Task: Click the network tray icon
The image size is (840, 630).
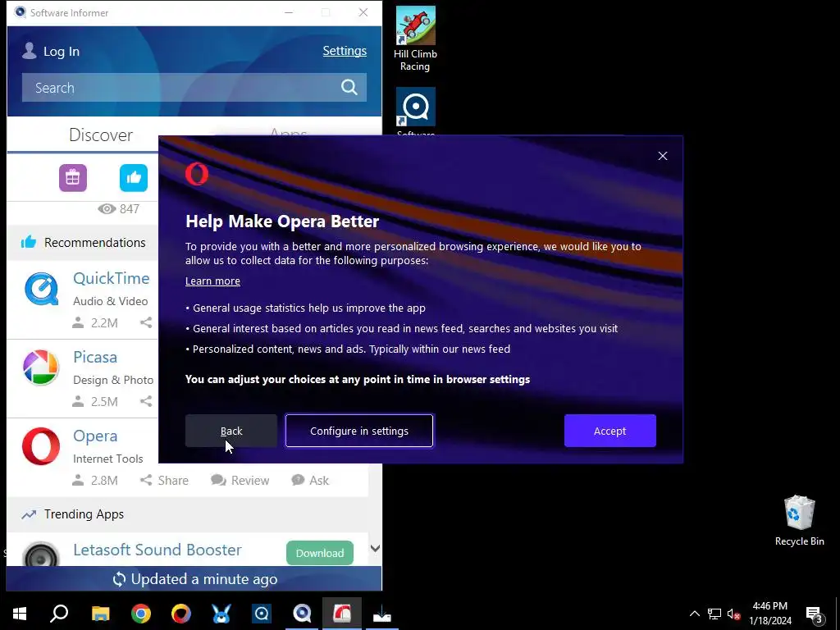Action: (x=714, y=614)
